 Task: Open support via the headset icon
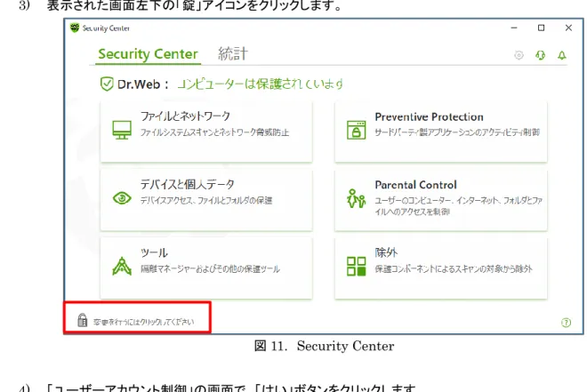tap(540, 55)
